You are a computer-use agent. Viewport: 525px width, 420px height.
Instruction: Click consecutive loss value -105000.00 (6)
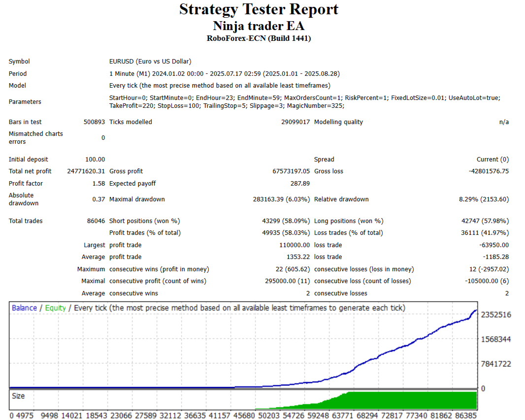tap(487, 281)
